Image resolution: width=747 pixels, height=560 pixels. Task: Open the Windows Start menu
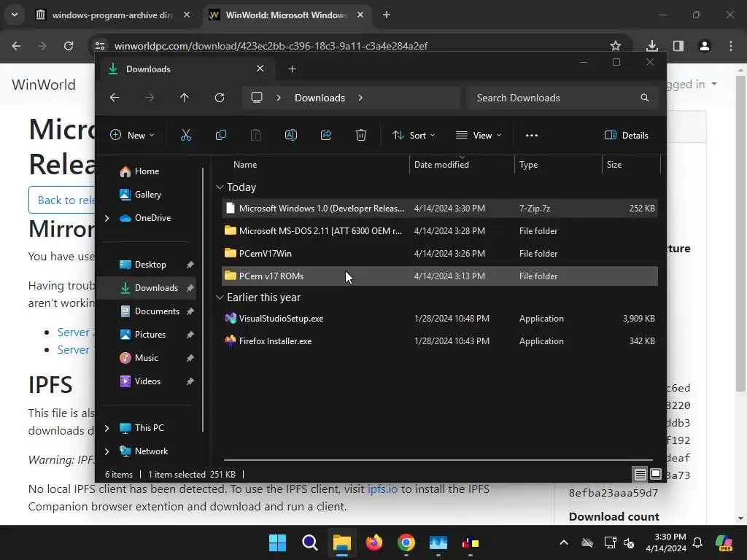(x=277, y=542)
